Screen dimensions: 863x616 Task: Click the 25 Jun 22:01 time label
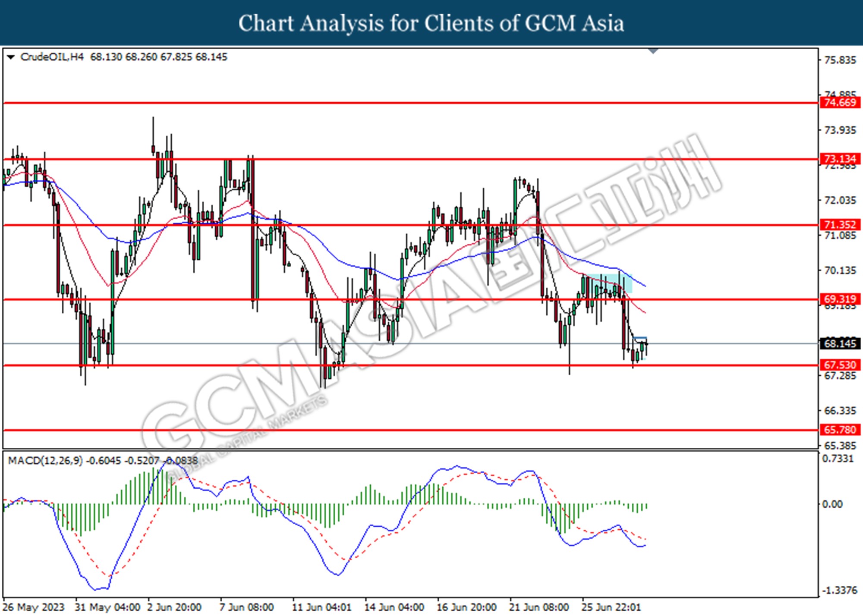coord(611,607)
